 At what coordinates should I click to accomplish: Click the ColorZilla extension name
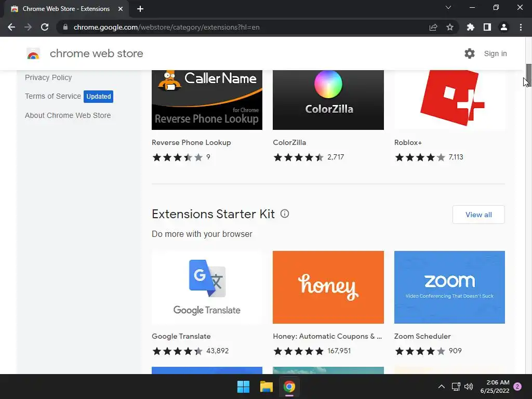point(289,142)
